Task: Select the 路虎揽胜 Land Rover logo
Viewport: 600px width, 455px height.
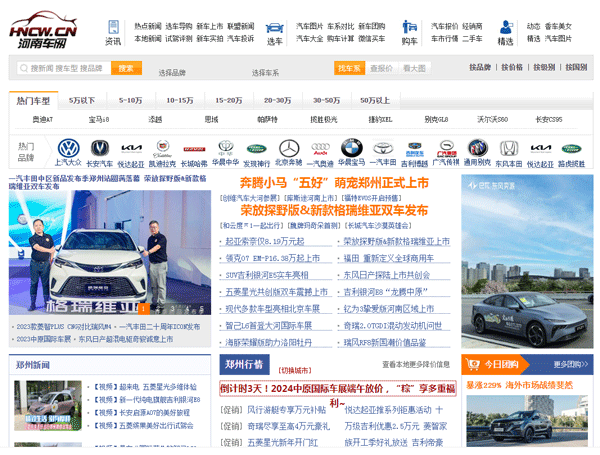Action: click(x=571, y=149)
